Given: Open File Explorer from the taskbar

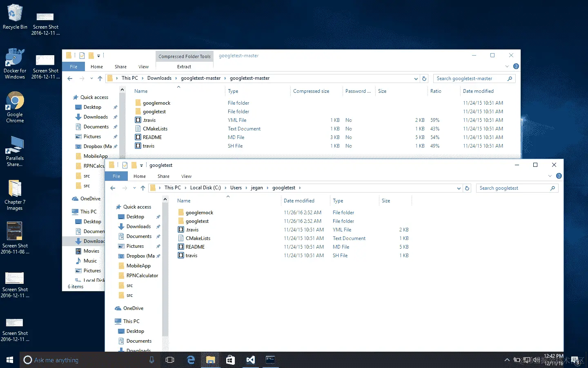Looking at the screenshot, I should click(210, 360).
